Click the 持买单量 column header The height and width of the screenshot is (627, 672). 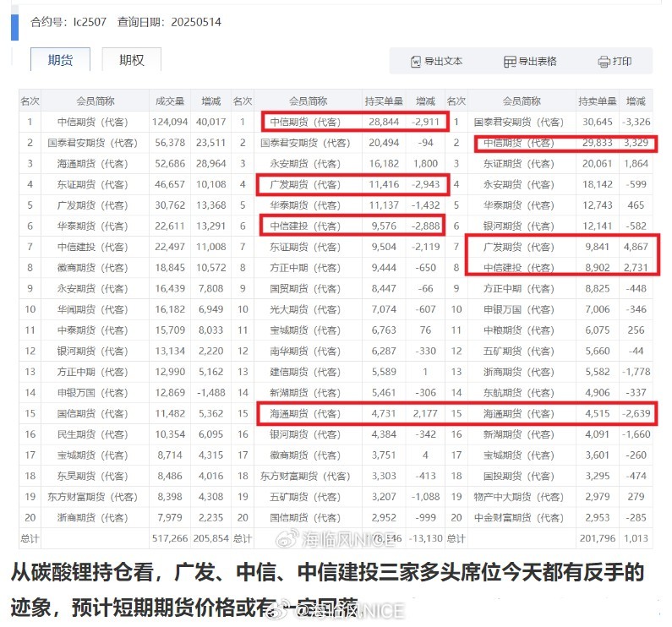384,101
